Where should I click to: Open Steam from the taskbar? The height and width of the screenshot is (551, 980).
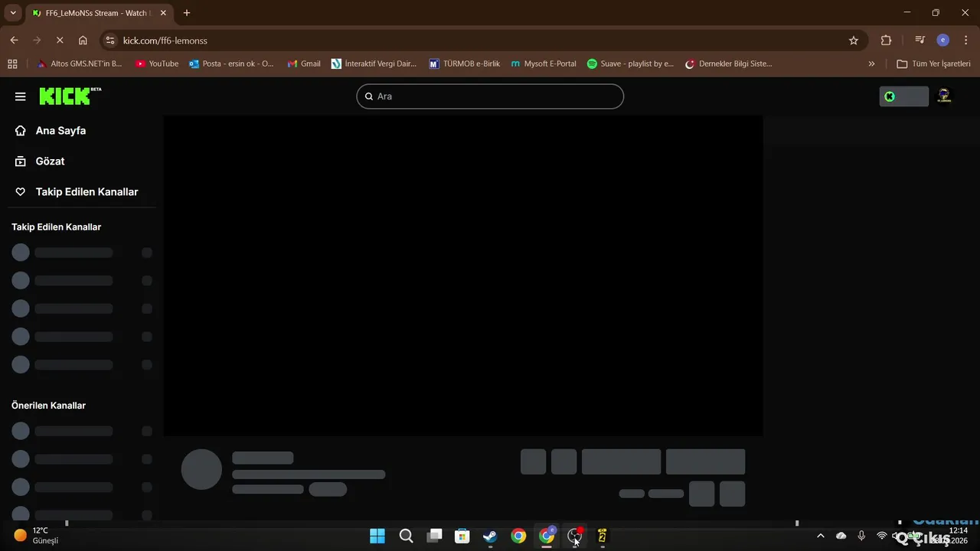(490, 536)
